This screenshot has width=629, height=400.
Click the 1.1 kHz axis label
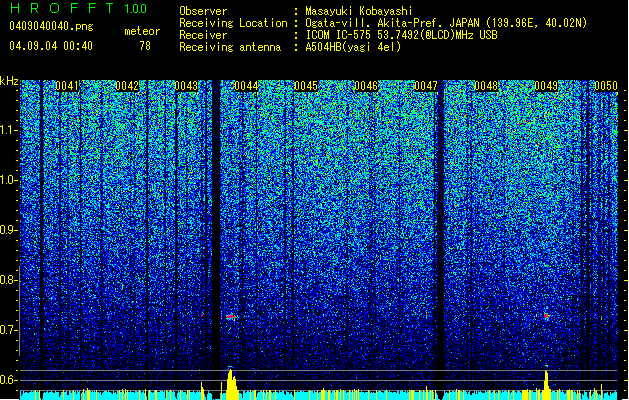click(x=8, y=130)
